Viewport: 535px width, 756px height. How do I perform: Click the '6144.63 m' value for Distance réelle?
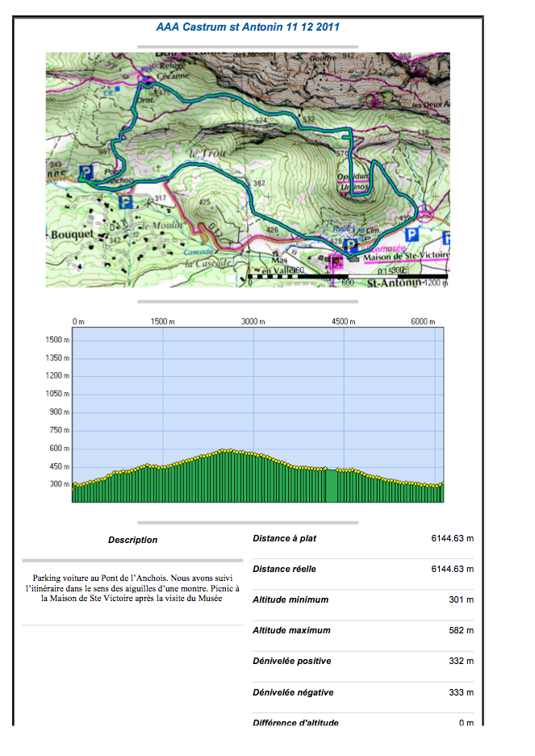click(x=453, y=570)
